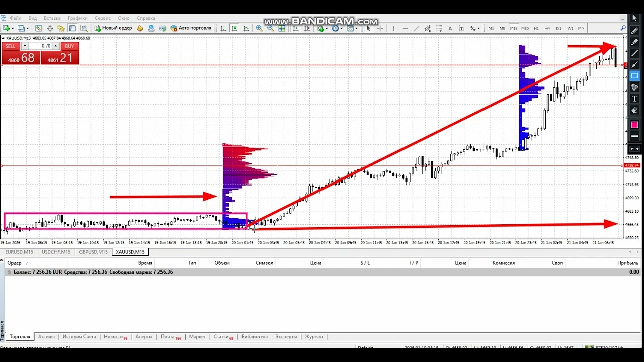Collapse the one-click trading panel triangle

pos(4,38)
